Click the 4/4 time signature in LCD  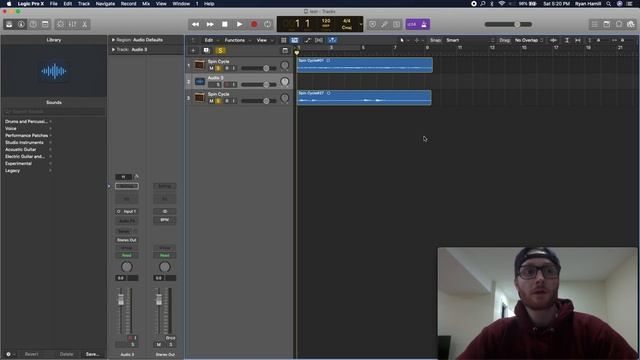[x=347, y=21]
